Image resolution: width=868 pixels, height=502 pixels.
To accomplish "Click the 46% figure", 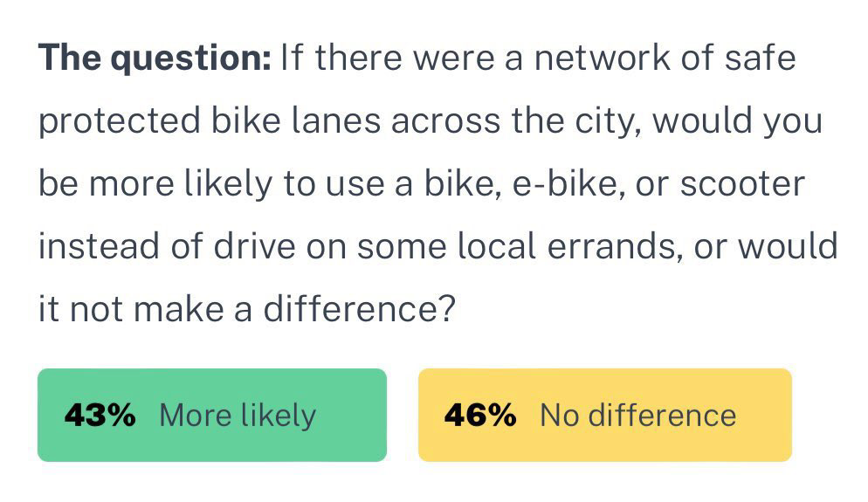I will click(x=479, y=416).
